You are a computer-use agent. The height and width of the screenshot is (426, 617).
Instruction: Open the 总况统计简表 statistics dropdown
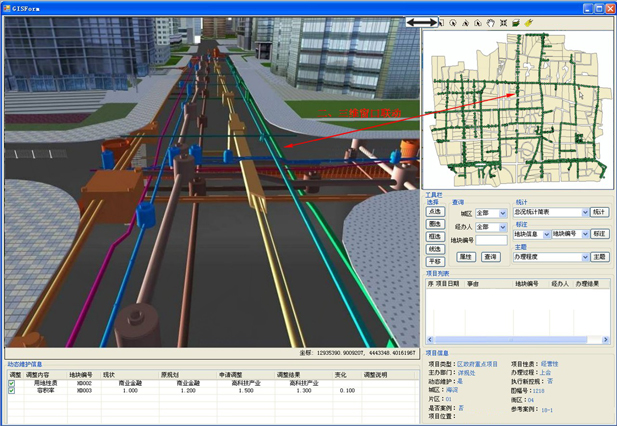[585, 212]
